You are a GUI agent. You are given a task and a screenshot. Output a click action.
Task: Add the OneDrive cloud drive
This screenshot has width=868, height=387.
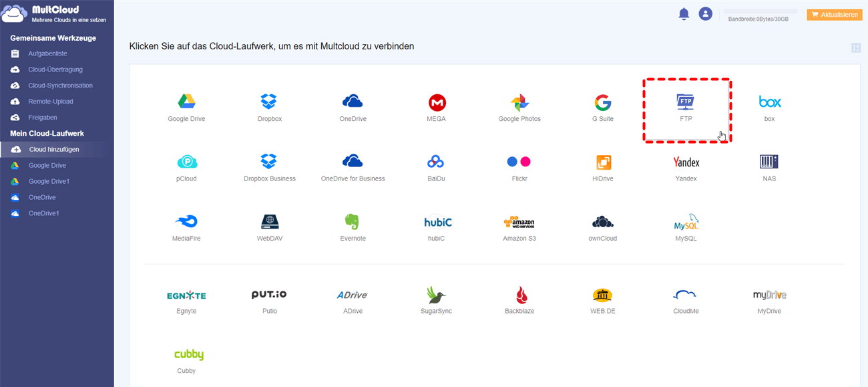click(353, 102)
